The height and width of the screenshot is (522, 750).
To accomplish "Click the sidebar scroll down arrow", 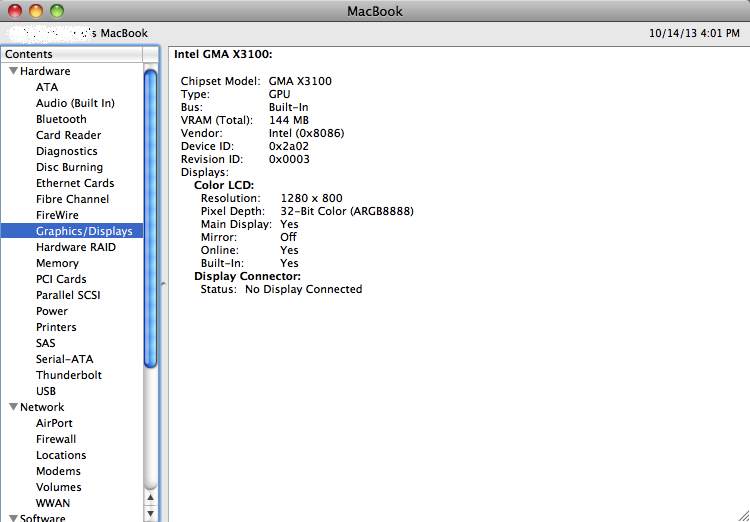I will pyautogui.click(x=151, y=514).
